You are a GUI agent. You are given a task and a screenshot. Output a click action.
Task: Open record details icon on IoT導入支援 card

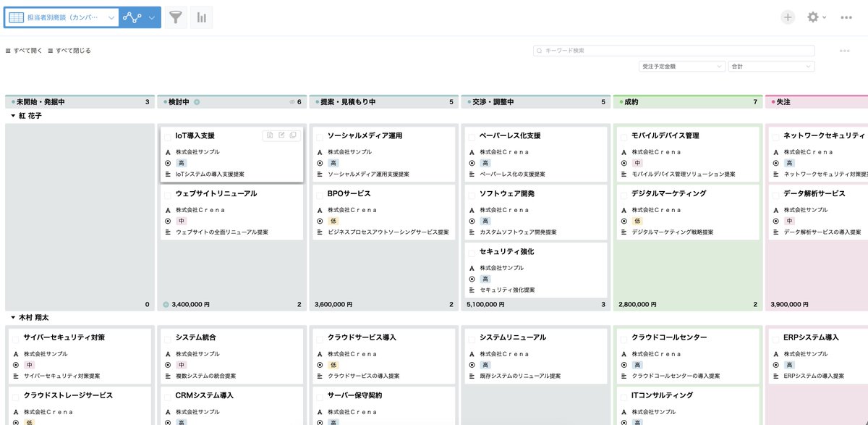pos(270,135)
